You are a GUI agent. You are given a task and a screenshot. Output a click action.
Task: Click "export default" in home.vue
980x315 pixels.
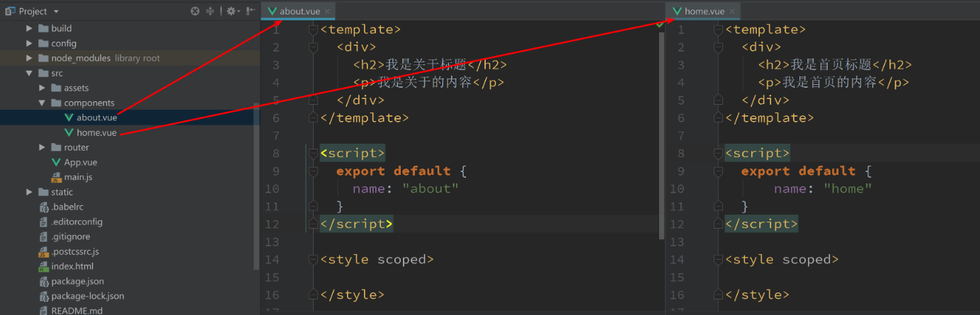click(798, 171)
